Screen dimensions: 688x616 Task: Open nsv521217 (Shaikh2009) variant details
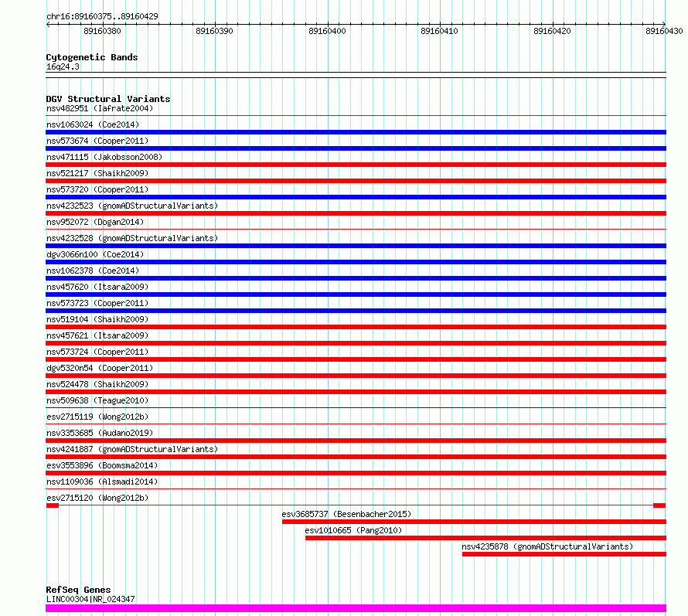pos(97,173)
